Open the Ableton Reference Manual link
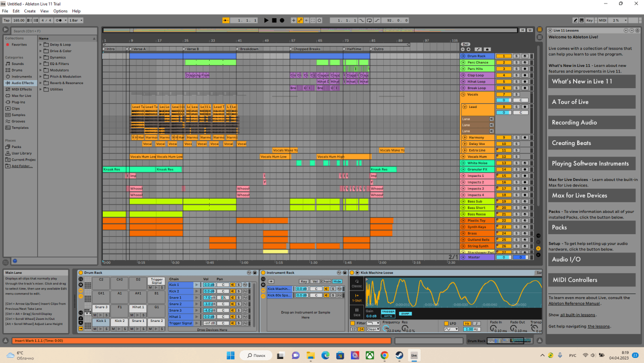Viewport: 644px width, 363px height. pos(574,304)
